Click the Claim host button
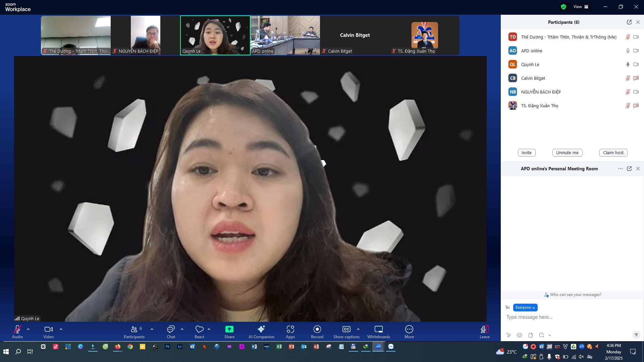Viewport: 644px width, 362px height. click(613, 153)
